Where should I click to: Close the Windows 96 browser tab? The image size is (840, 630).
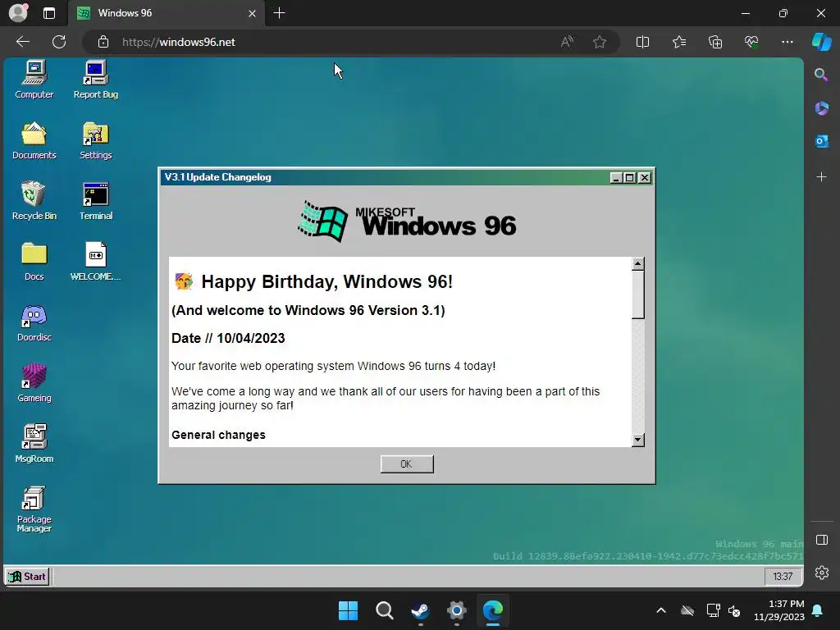click(253, 13)
